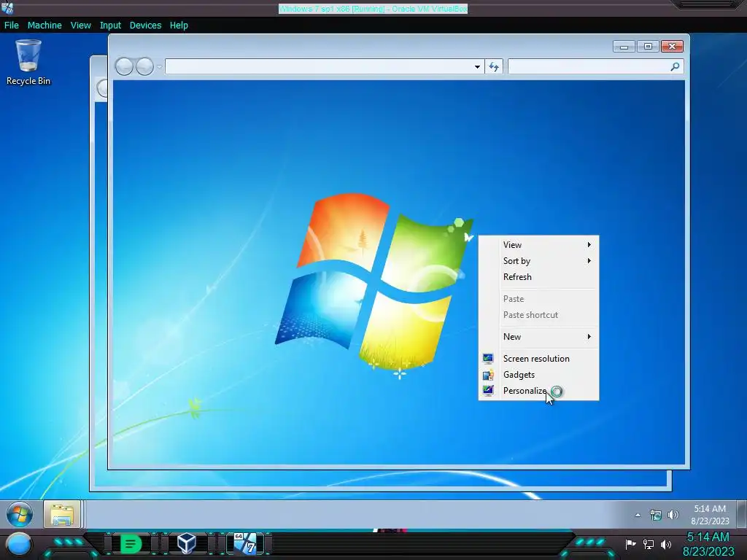Open Windows Explorer from guest taskbar

click(62, 514)
